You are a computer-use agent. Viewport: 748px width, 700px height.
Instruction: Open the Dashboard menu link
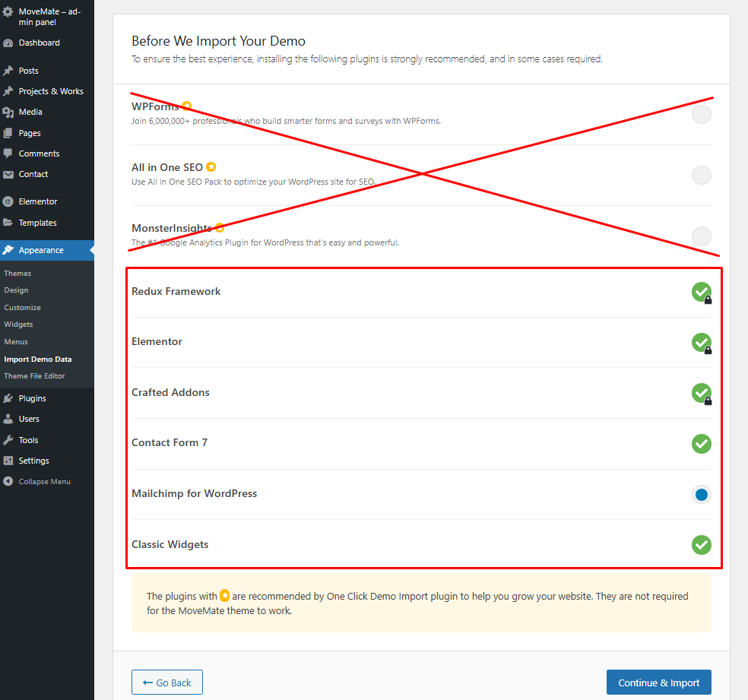click(39, 43)
